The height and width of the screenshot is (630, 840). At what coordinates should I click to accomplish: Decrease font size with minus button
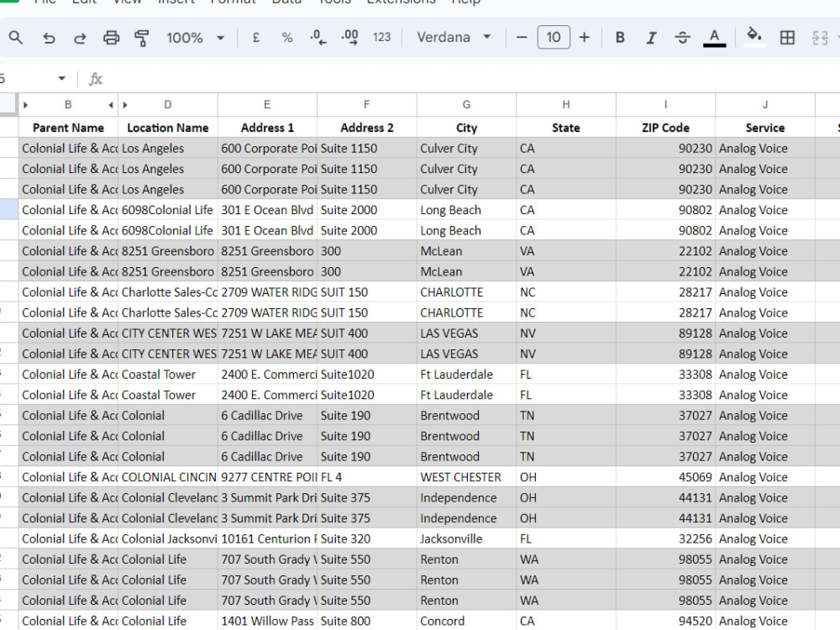pyautogui.click(x=522, y=38)
